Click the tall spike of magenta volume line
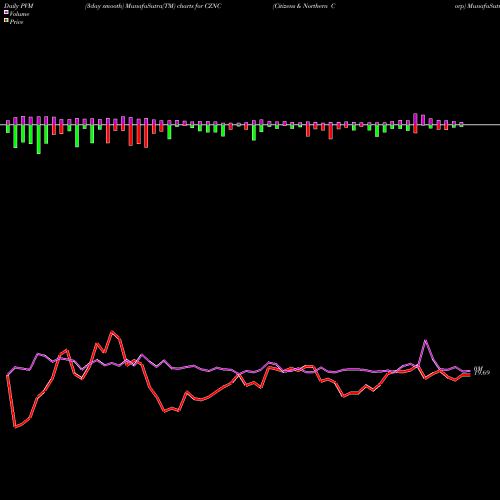The image size is (500, 500). (425, 340)
